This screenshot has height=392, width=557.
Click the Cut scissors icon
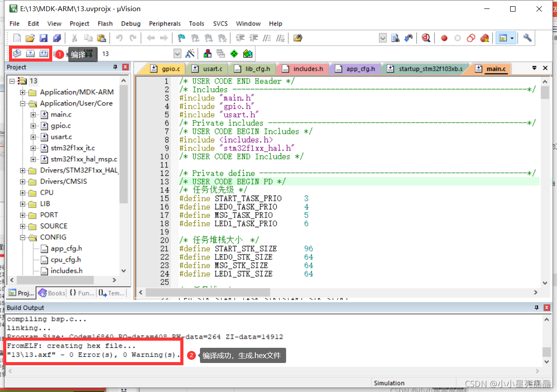point(75,38)
